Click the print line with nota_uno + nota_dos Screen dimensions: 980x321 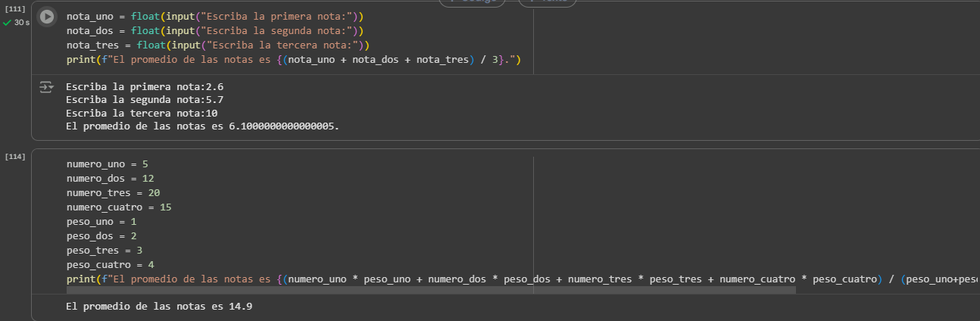[x=294, y=59]
